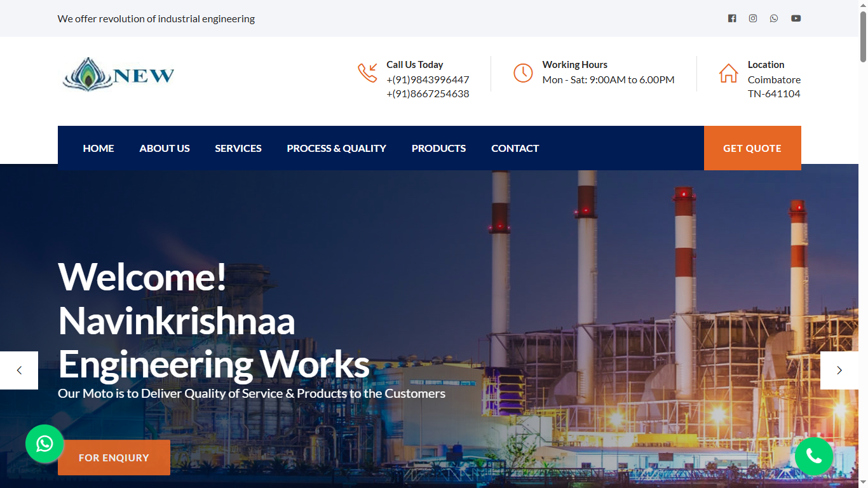Image resolution: width=868 pixels, height=488 pixels.
Task: Open the SERVICES menu item
Action: [x=238, y=148]
